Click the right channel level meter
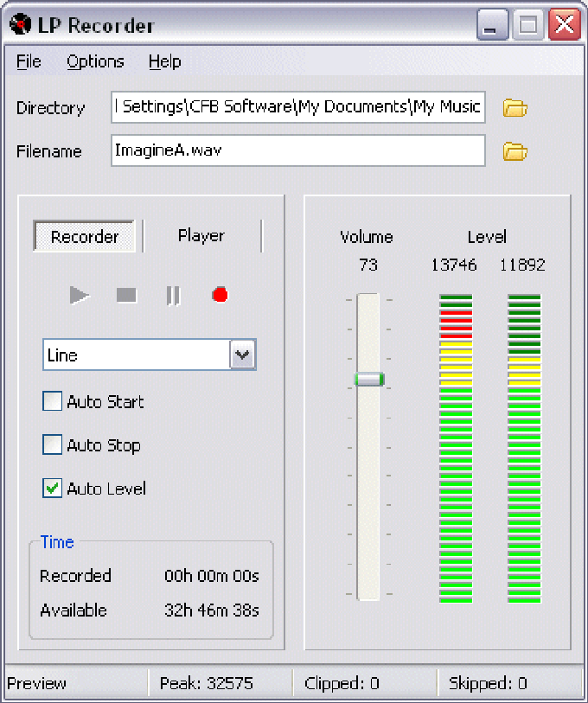Image resolution: width=588 pixels, height=703 pixels. [x=524, y=448]
